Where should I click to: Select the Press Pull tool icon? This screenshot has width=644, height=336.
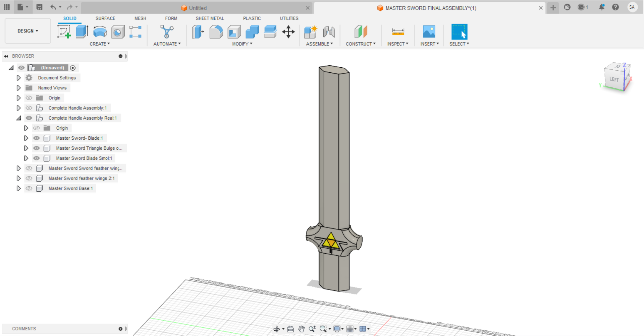(198, 32)
